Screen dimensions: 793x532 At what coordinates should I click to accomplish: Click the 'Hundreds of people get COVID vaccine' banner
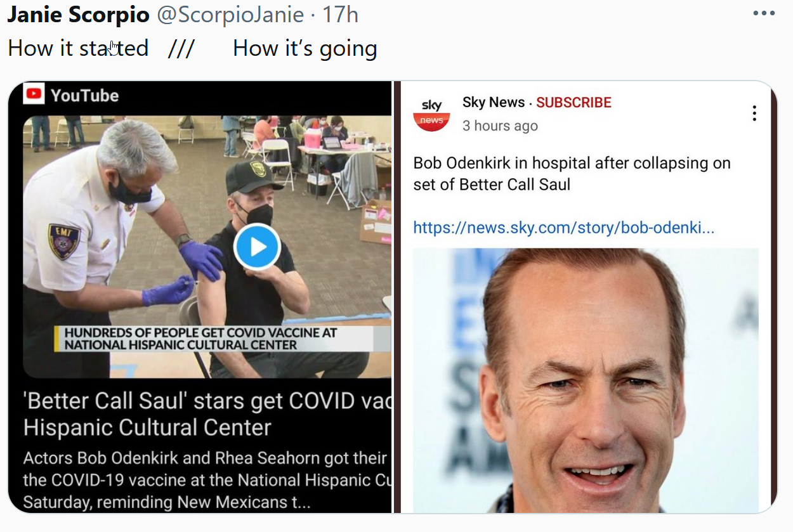click(x=222, y=339)
